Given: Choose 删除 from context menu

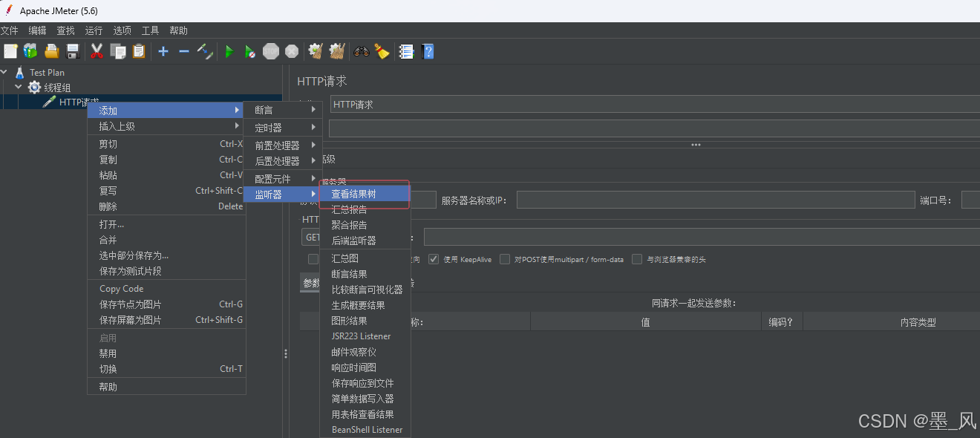Looking at the screenshot, I should click(x=166, y=206).
